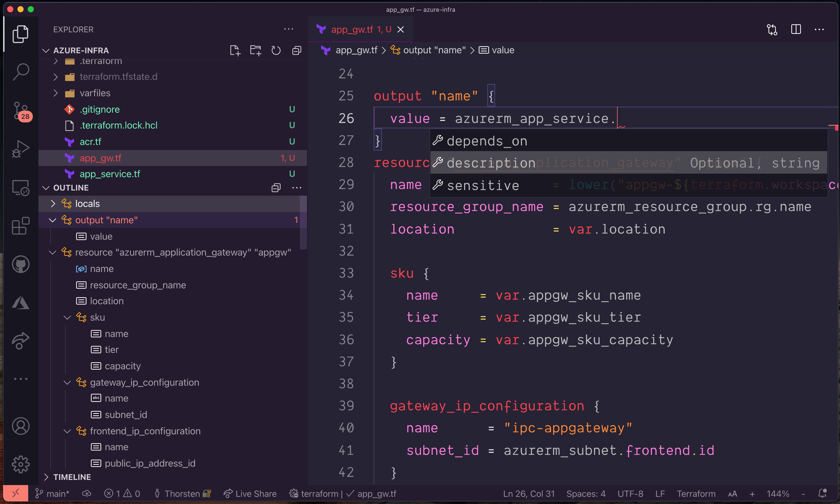Open the Azure view in activity bar
The image size is (840, 504).
tap(21, 302)
